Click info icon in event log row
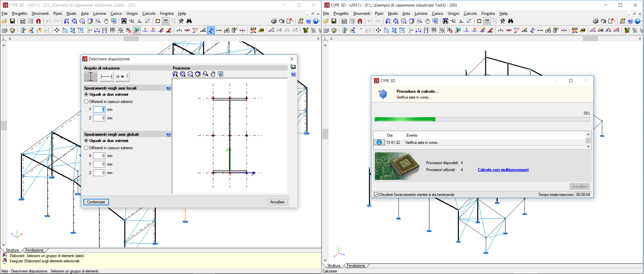The width and height of the screenshot is (644, 274). tap(379, 142)
